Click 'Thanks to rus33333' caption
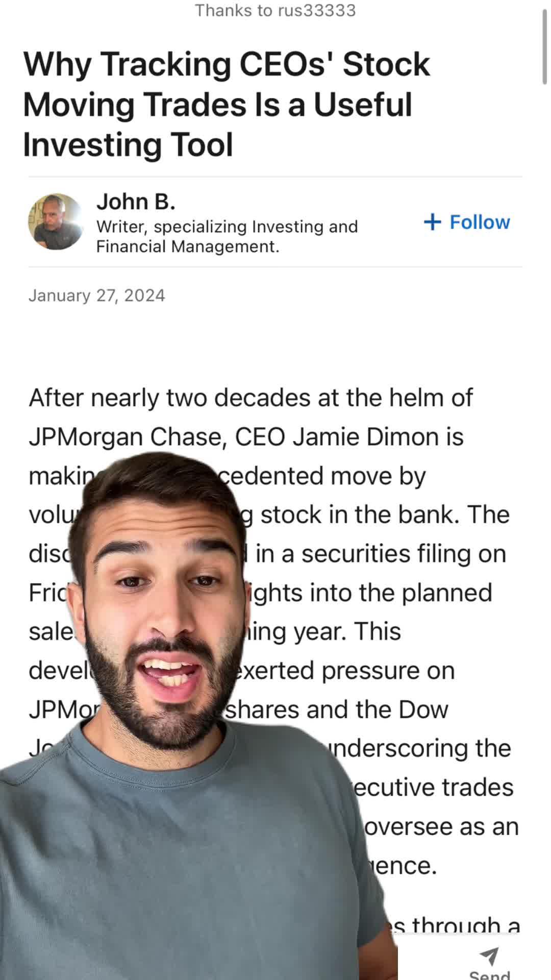Viewport: 551px width, 980px height. tap(274, 10)
